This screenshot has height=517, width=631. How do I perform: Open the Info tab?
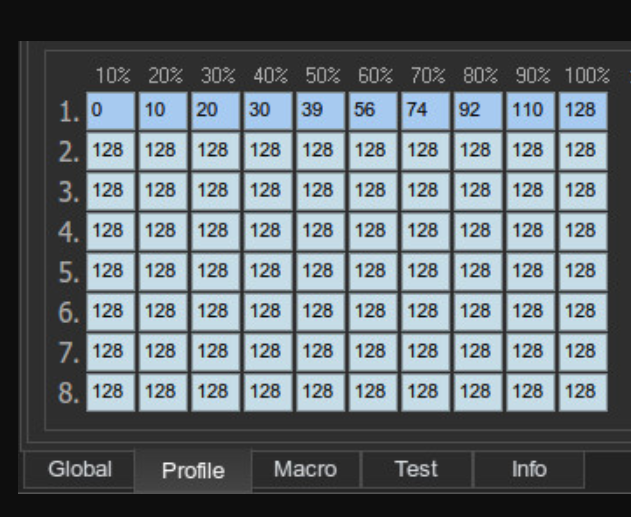click(x=529, y=469)
